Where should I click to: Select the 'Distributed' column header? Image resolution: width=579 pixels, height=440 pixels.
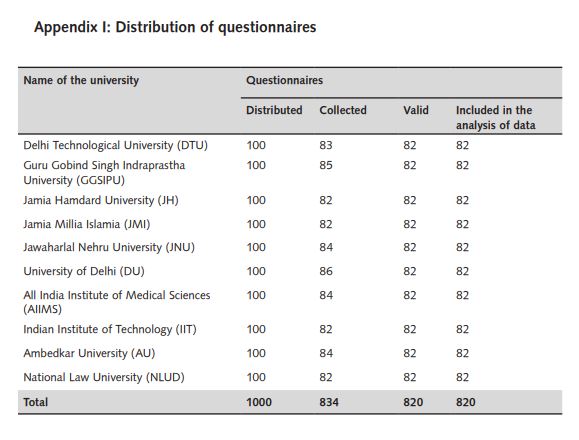[274, 110]
